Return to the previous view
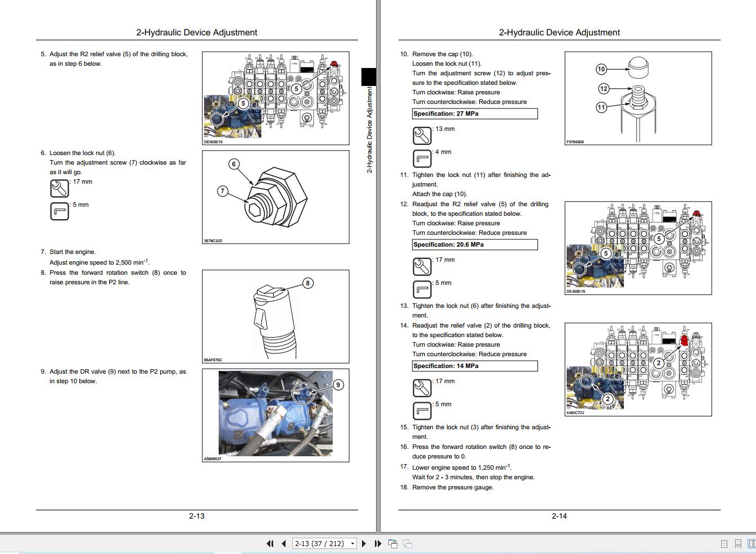 (x=393, y=543)
